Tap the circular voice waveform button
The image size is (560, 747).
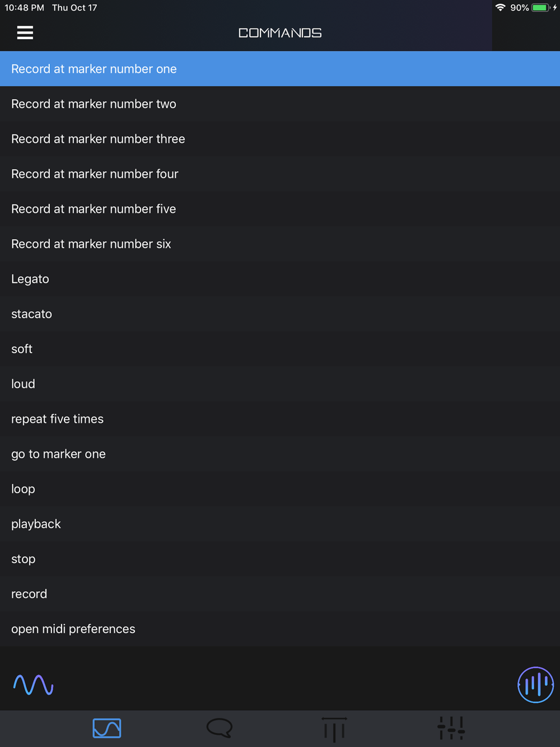pyautogui.click(x=535, y=684)
